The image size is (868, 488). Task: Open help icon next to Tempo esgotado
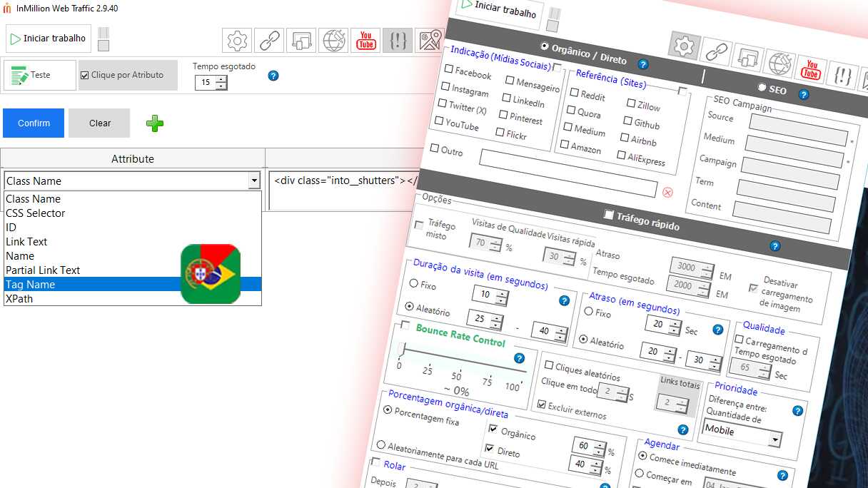pos(273,76)
